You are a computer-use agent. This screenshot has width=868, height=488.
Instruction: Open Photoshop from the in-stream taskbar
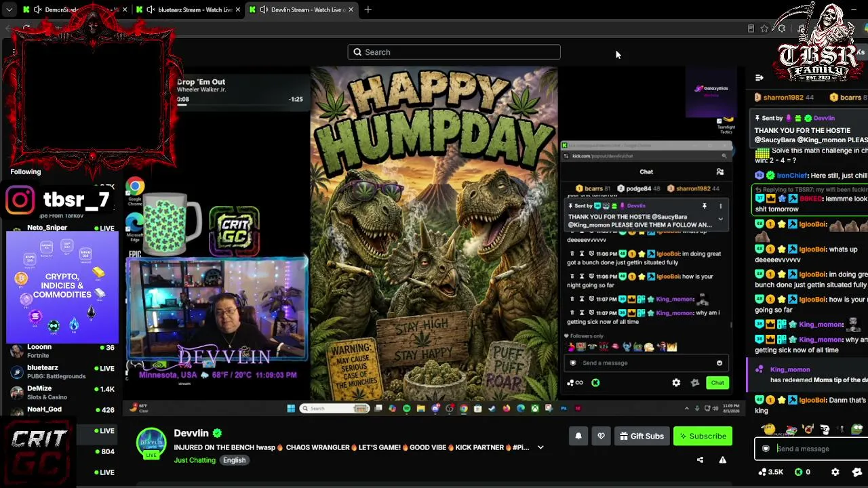point(564,409)
